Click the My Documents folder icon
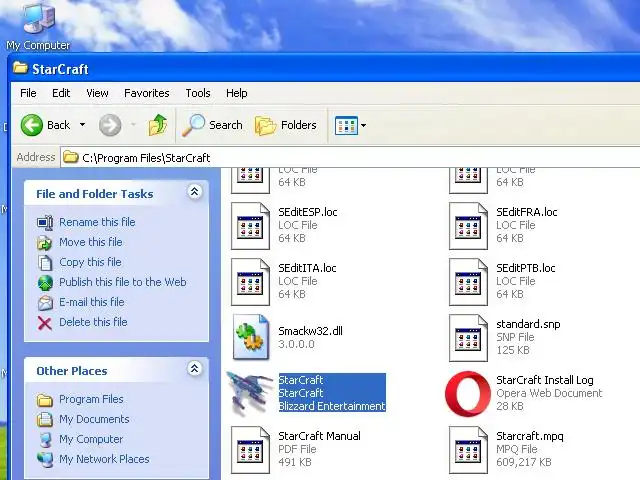Viewport: 640px width, 480px height. click(x=45, y=420)
